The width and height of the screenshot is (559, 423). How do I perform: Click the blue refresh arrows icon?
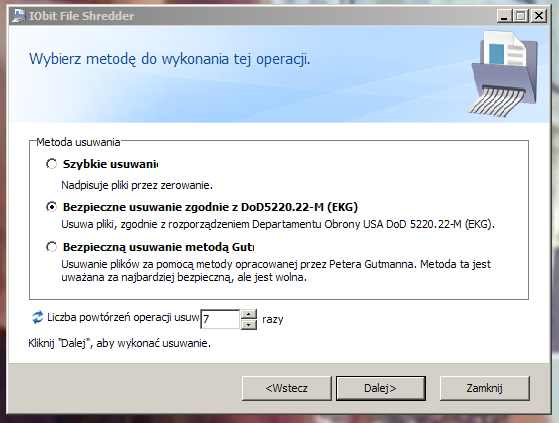click(38, 317)
